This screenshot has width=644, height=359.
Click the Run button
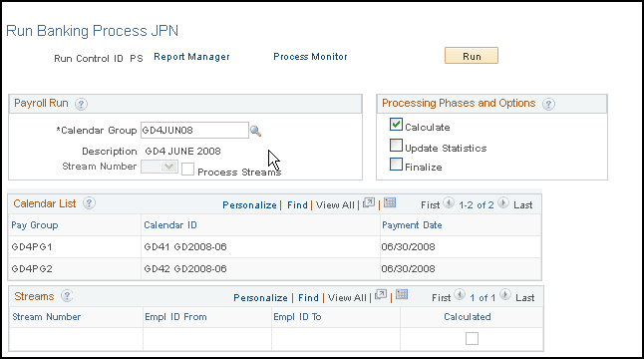pos(472,56)
